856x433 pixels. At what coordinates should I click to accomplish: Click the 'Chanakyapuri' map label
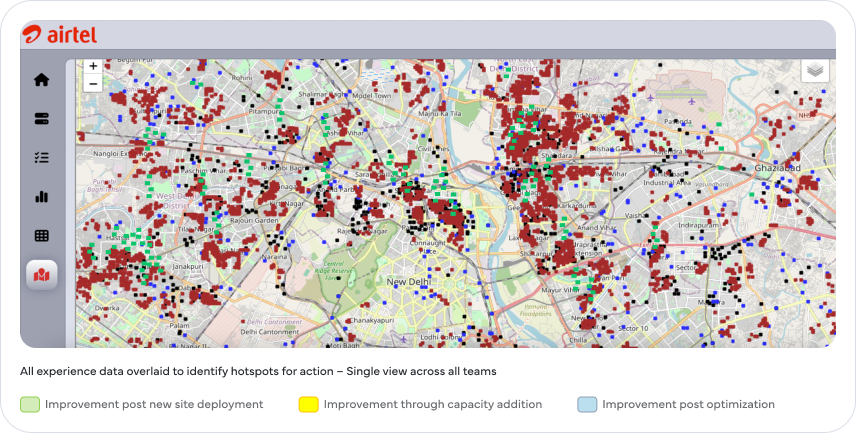tap(371, 321)
